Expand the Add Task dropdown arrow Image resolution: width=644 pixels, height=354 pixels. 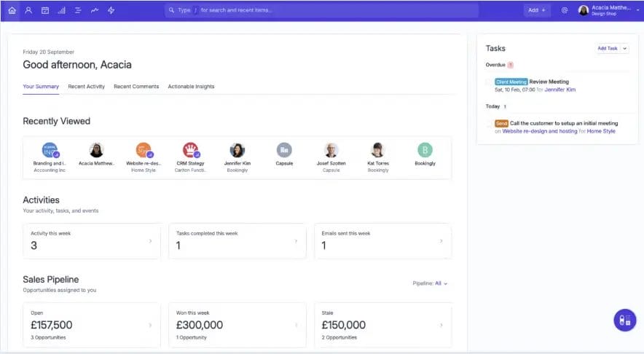coord(625,48)
